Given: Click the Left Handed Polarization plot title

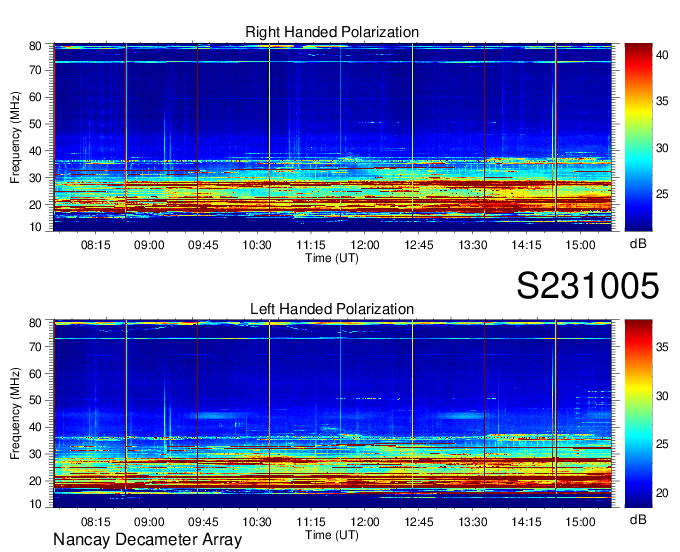Looking at the screenshot, I should point(332,309).
